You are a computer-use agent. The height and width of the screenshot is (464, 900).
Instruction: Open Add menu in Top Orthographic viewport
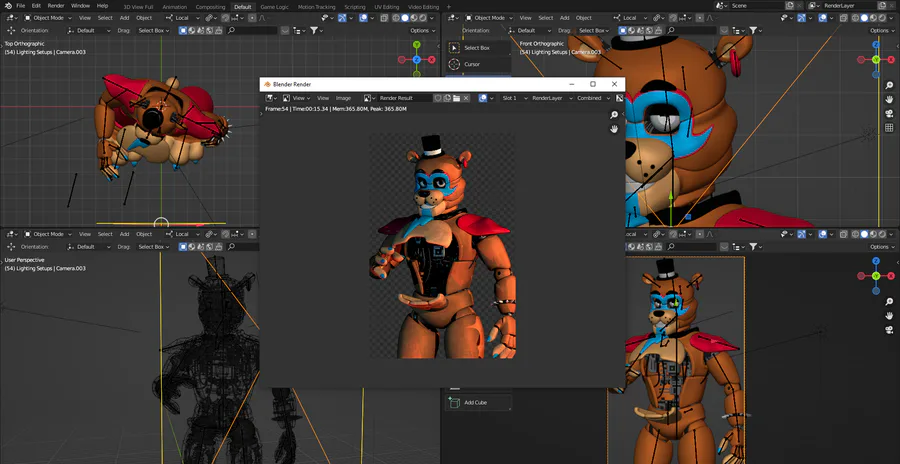124,18
